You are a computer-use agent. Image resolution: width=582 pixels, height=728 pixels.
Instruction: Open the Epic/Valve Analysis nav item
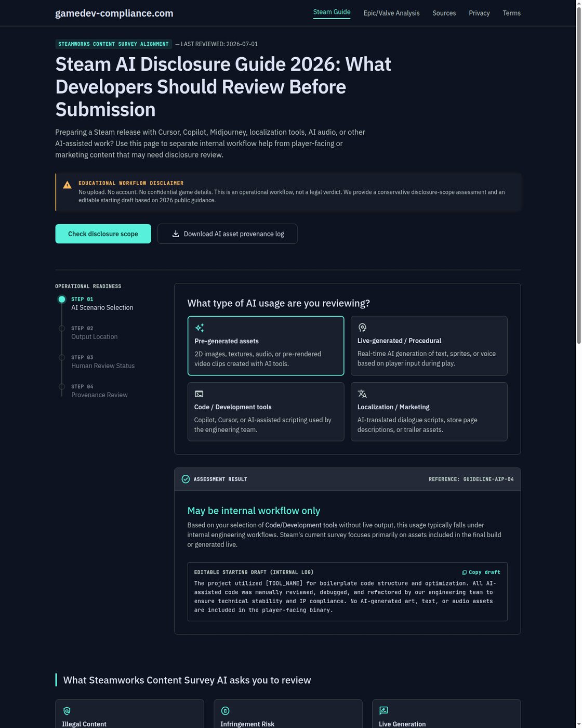tap(391, 13)
